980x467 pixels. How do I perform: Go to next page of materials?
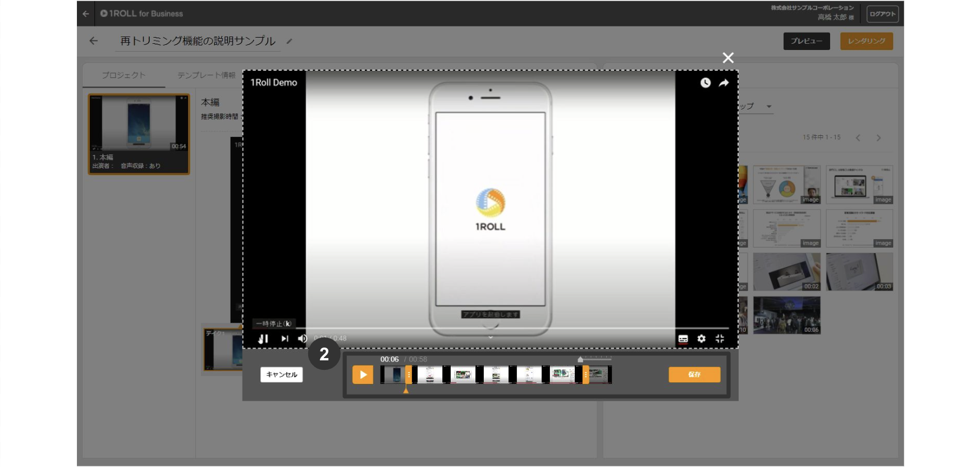(x=878, y=138)
